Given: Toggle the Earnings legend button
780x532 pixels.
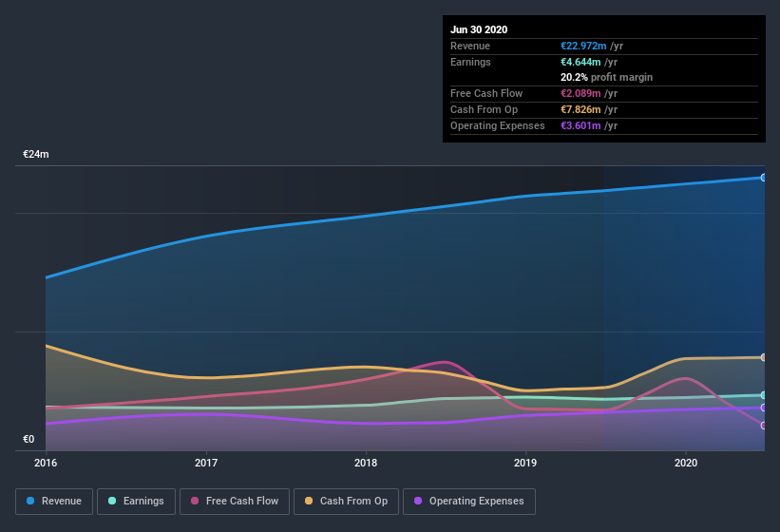Looking at the screenshot, I should 136,502.
